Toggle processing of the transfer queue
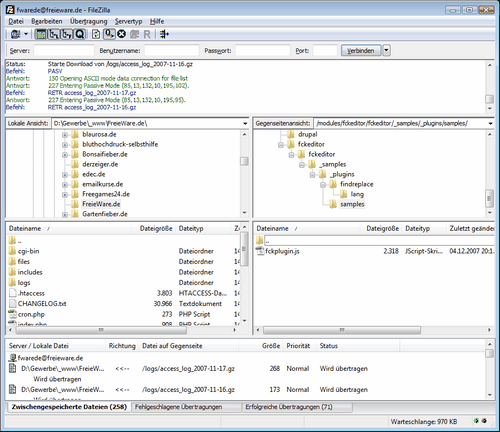 [109, 34]
